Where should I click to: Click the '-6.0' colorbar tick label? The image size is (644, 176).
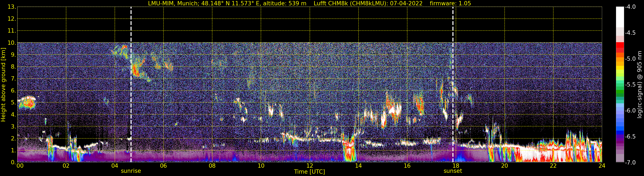(630, 111)
